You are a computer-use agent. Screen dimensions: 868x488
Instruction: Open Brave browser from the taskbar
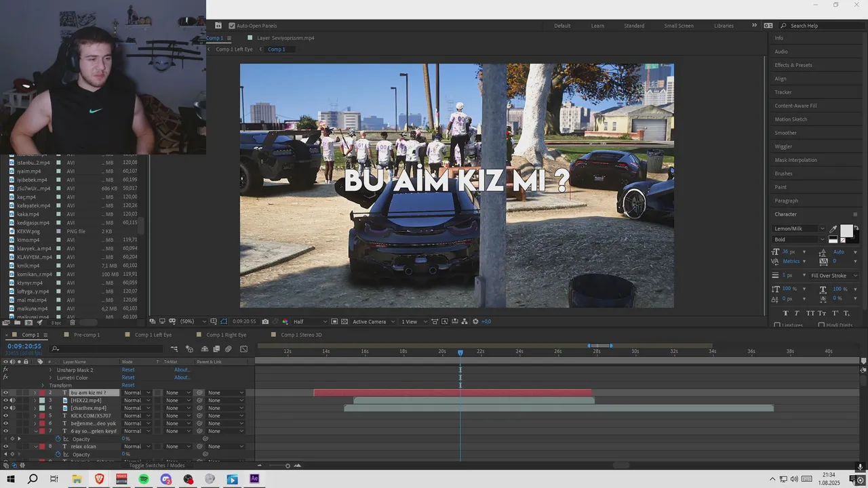(100, 479)
